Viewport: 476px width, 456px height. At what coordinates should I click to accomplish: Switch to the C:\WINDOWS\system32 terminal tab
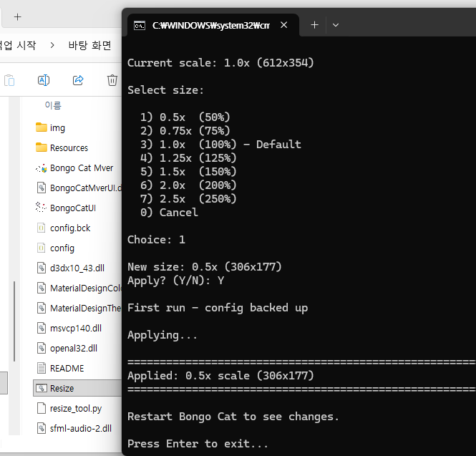coord(209,25)
